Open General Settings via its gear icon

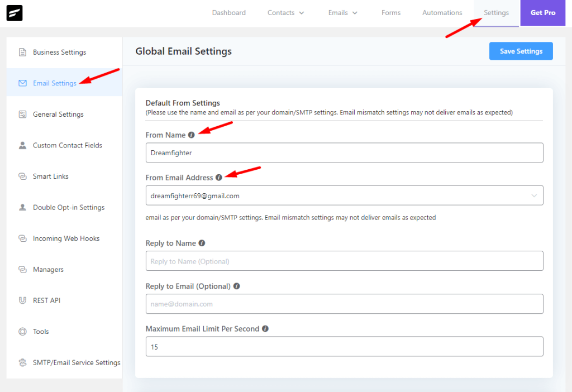[23, 114]
